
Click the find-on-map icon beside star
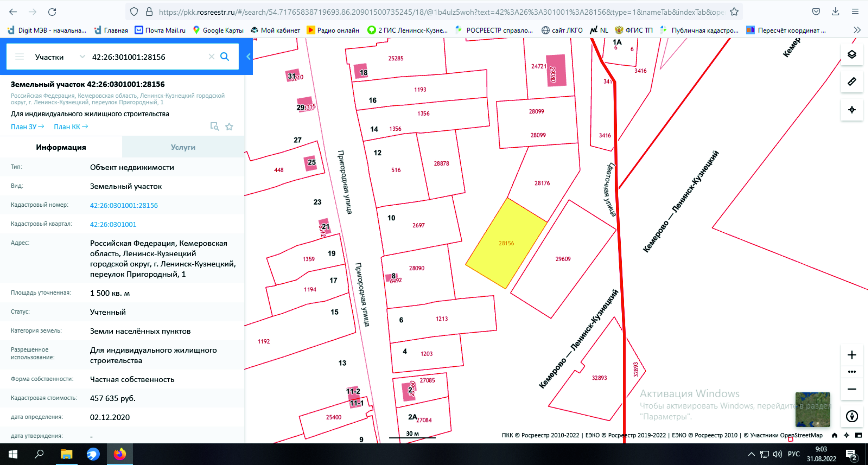coord(214,127)
